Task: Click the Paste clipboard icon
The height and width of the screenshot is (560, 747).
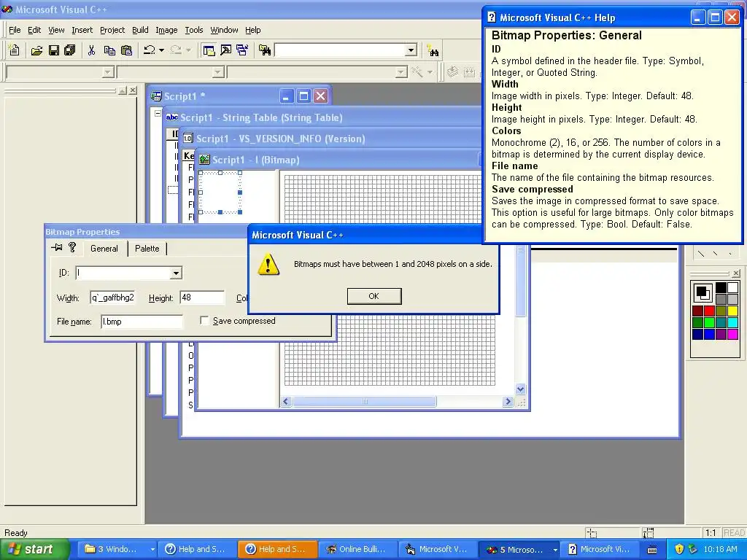Action: pyautogui.click(x=126, y=50)
